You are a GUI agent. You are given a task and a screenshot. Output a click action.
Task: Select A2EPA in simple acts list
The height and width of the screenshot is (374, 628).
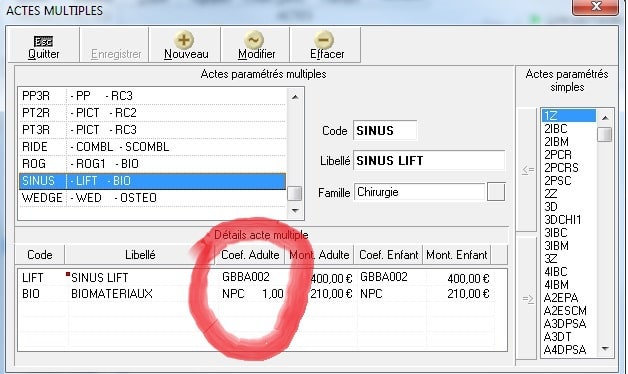point(569,298)
